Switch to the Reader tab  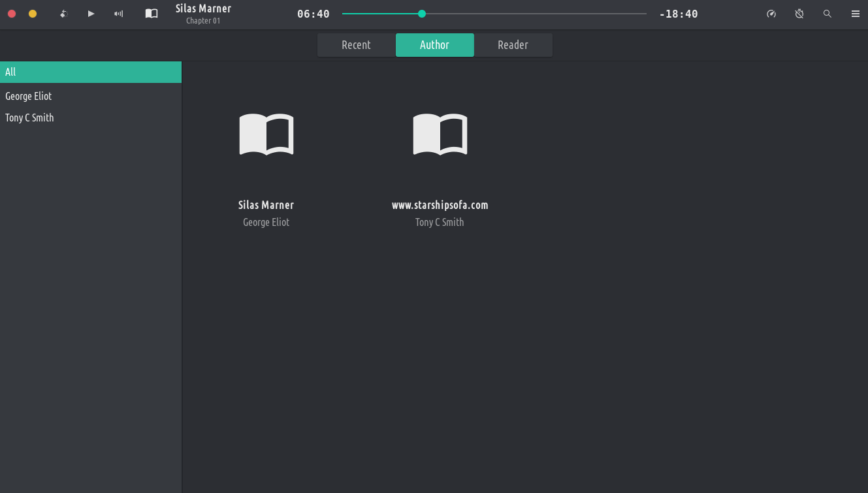click(x=513, y=45)
